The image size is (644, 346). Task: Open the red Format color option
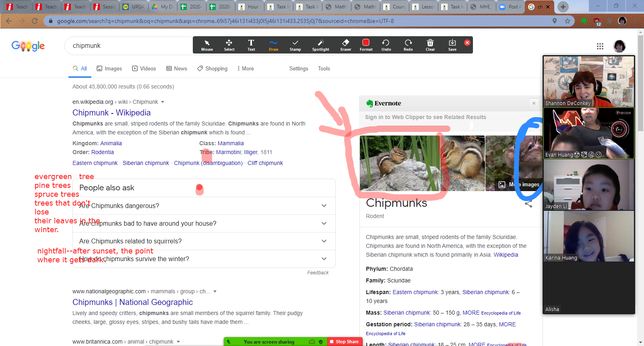[x=366, y=45]
